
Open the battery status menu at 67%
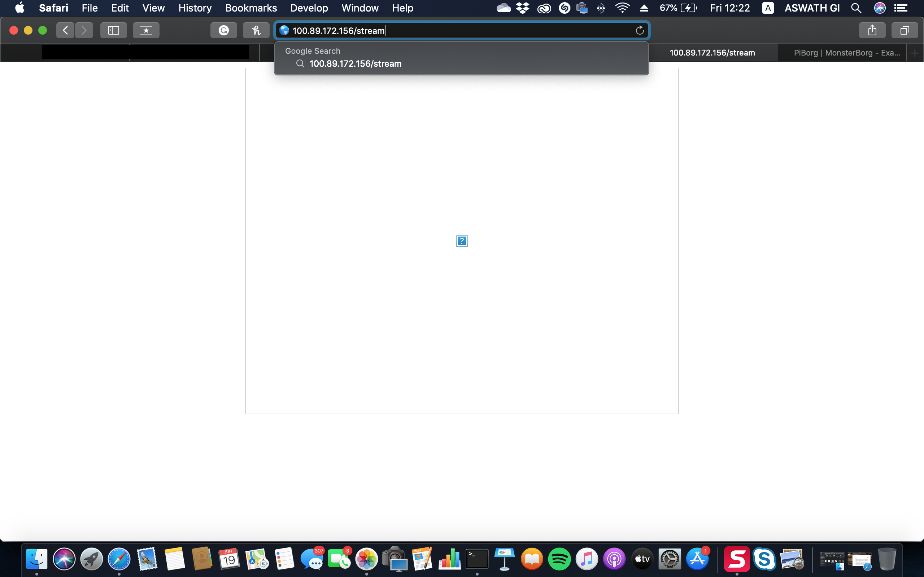tap(679, 8)
